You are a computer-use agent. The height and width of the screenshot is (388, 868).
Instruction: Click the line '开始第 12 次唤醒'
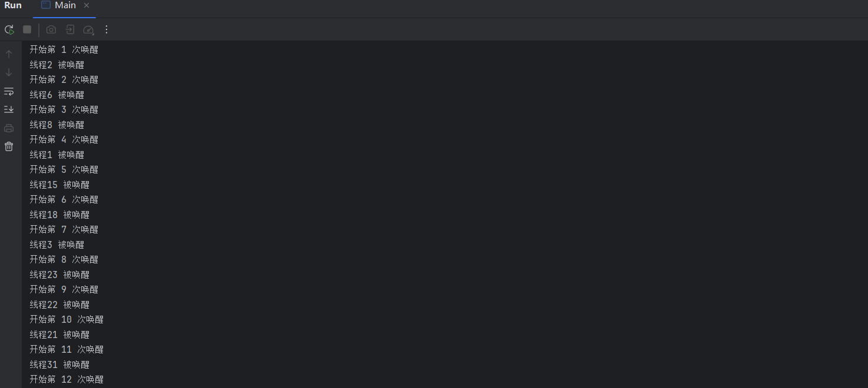click(x=66, y=380)
